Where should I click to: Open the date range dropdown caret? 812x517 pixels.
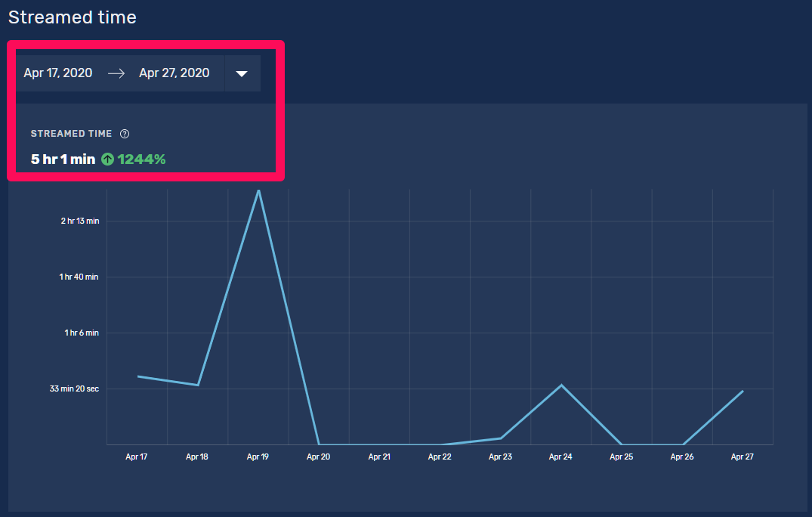coord(242,73)
